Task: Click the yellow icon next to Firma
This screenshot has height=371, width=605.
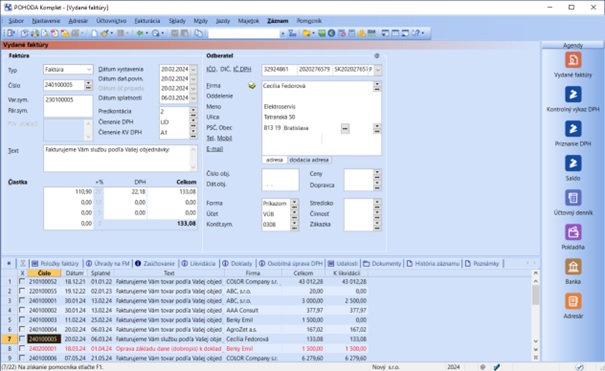Action: tap(252, 86)
